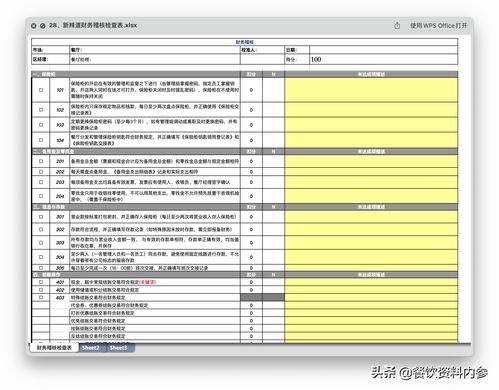Click the file name 28、新频道财务稽核检查表.xlsx
Viewport: 499px width, 390px height.
(x=93, y=25)
